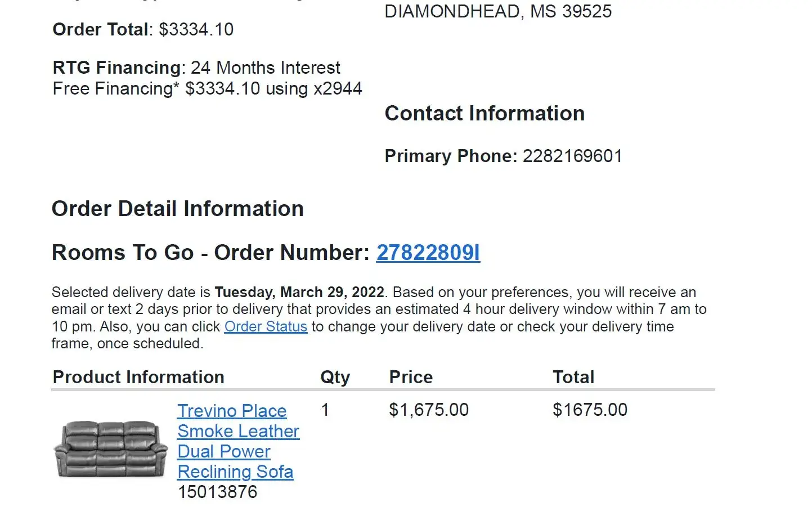Click the DIAMONDHEAD, MS 39525 address line
Image resolution: width=812 pixels, height=507 pixels.
click(498, 11)
